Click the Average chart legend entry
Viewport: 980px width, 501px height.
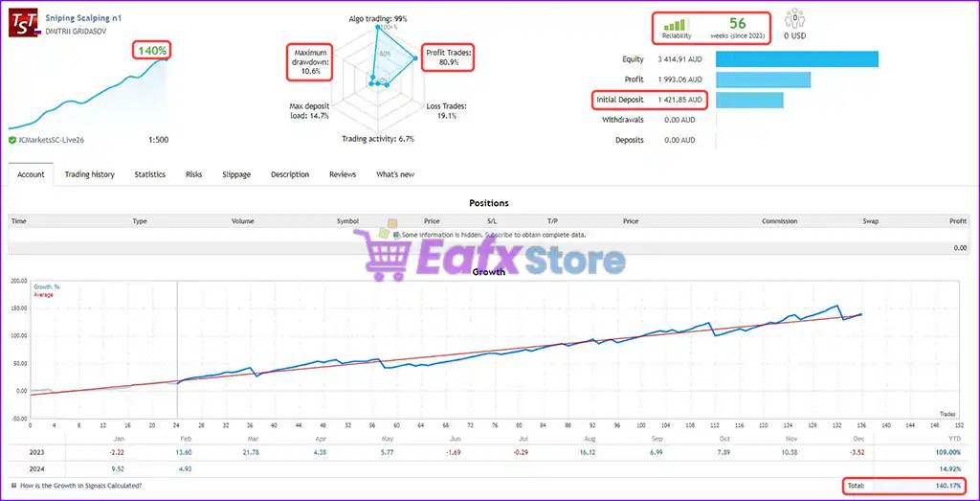[43, 295]
